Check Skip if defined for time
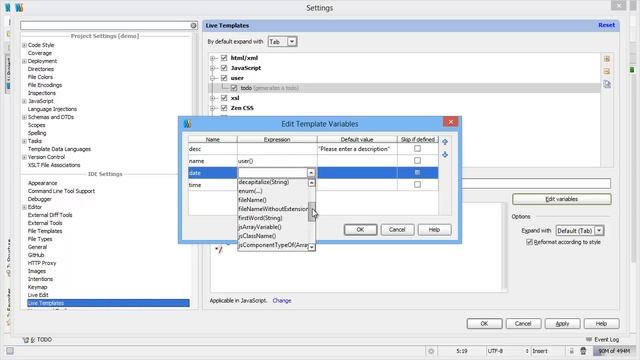The height and width of the screenshot is (360, 640). coord(417,184)
